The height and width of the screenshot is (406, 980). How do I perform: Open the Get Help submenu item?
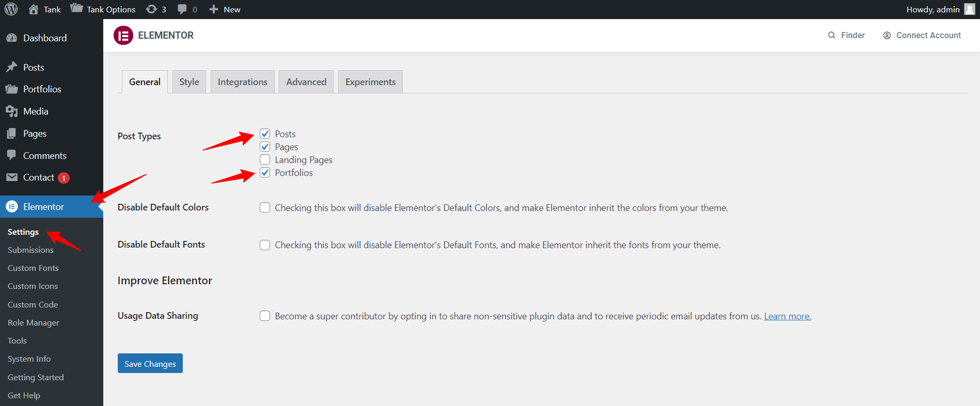point(24,396)
